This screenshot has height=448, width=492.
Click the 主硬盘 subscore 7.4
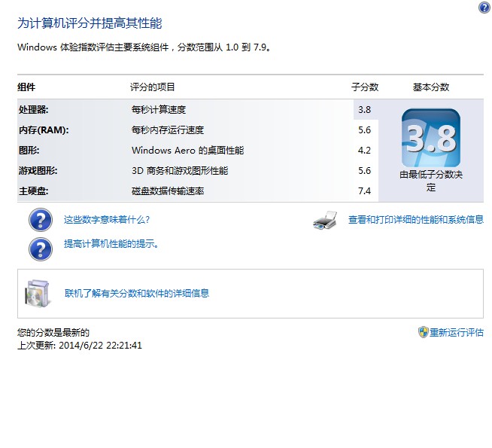pos(364,191)
